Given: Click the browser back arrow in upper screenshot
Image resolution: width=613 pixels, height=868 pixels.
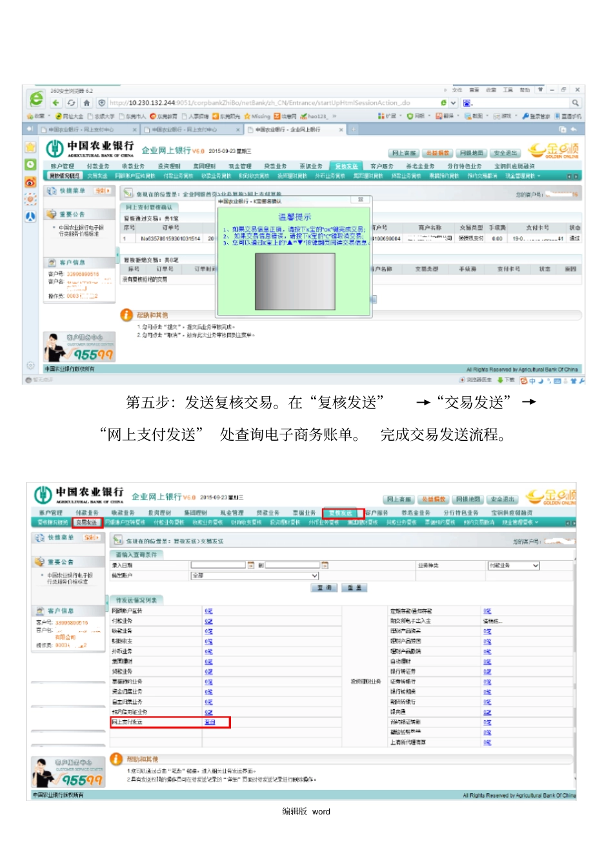Looking at the screenshot, I should pyautogui.click(x=56, y=103).
